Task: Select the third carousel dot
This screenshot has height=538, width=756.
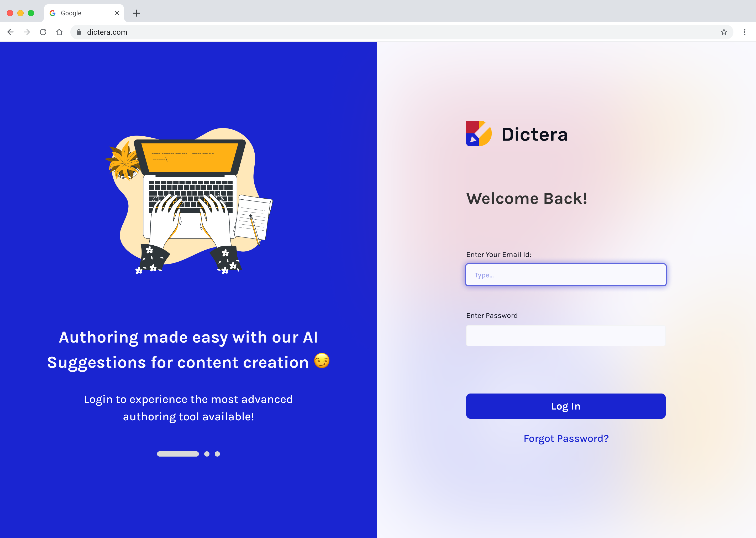Action: click(x=217, y=454)
